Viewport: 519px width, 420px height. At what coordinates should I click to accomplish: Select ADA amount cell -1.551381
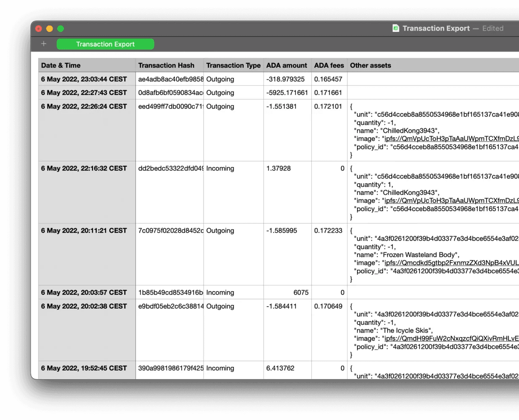[287, 130]
